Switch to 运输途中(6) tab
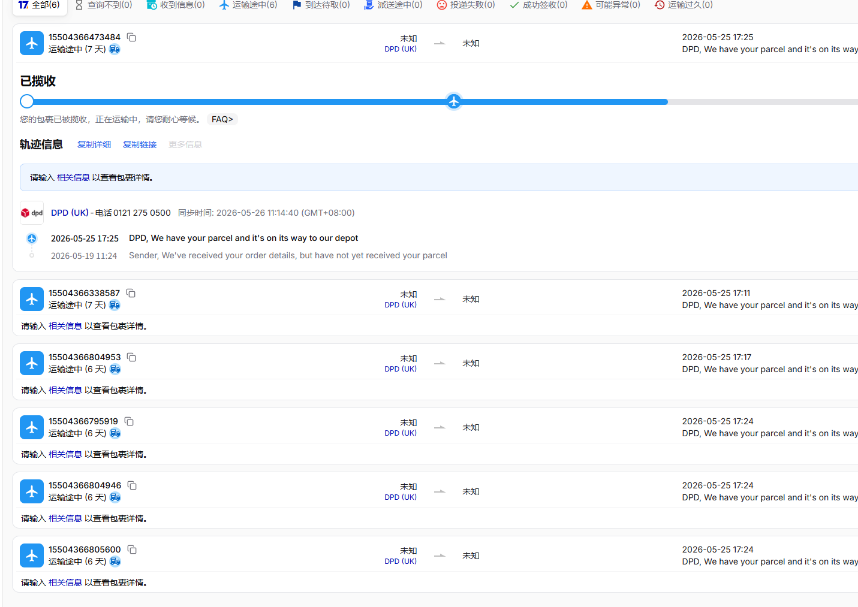Image resolution: width=858 pixels, height=607 pixels. [x=248, y=5]
